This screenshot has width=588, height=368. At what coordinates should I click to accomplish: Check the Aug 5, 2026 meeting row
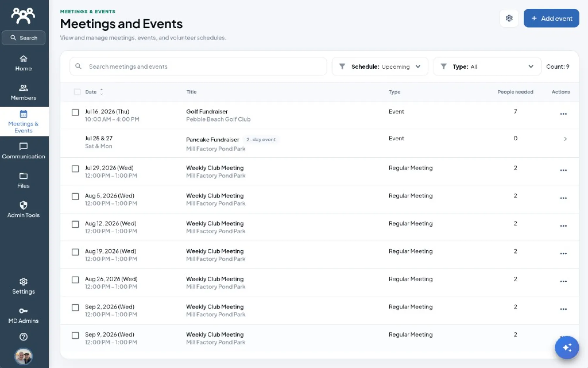(75, 196)
